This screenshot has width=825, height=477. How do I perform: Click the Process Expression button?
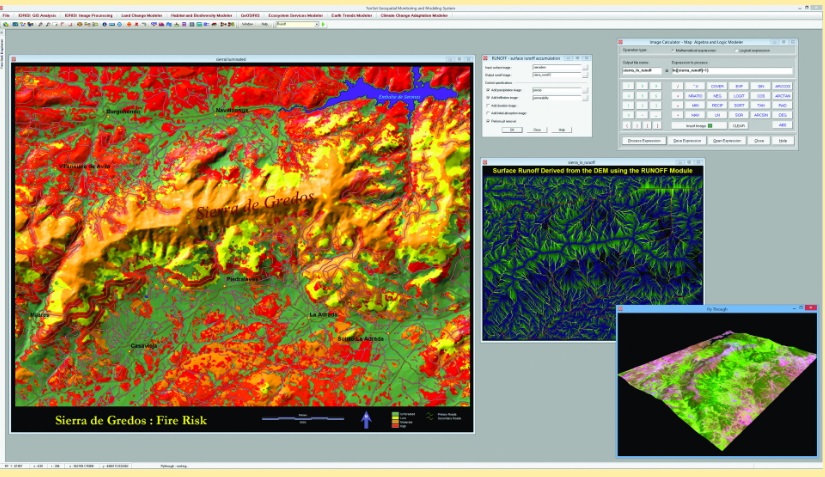point(645,141)
